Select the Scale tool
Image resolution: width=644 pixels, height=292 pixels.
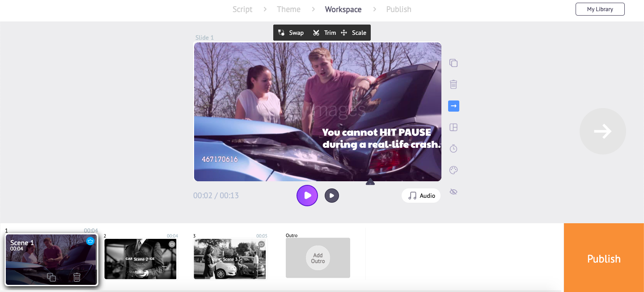tap(354, 32)
